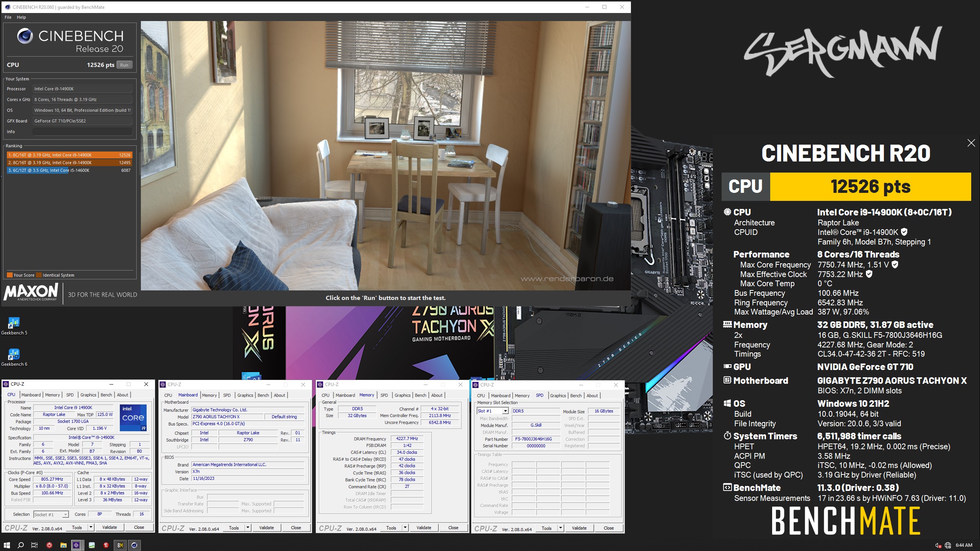Open Graphics tab in first CPU-Z window

click(x=88, y=395)
